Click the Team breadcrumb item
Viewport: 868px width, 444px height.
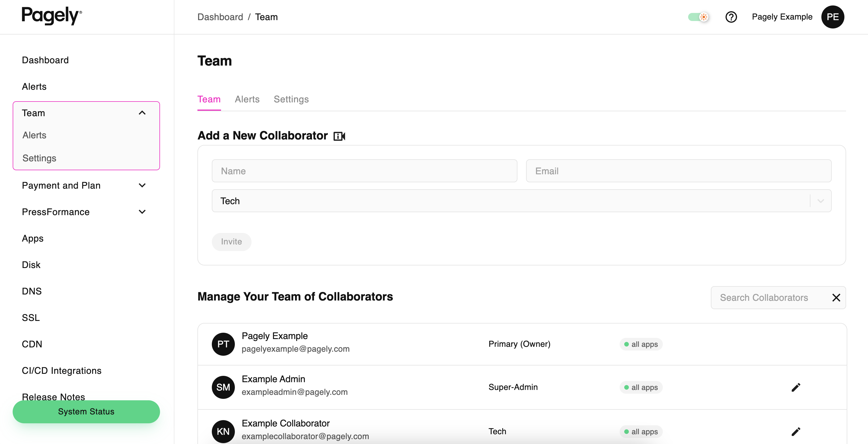coord(266,17)
